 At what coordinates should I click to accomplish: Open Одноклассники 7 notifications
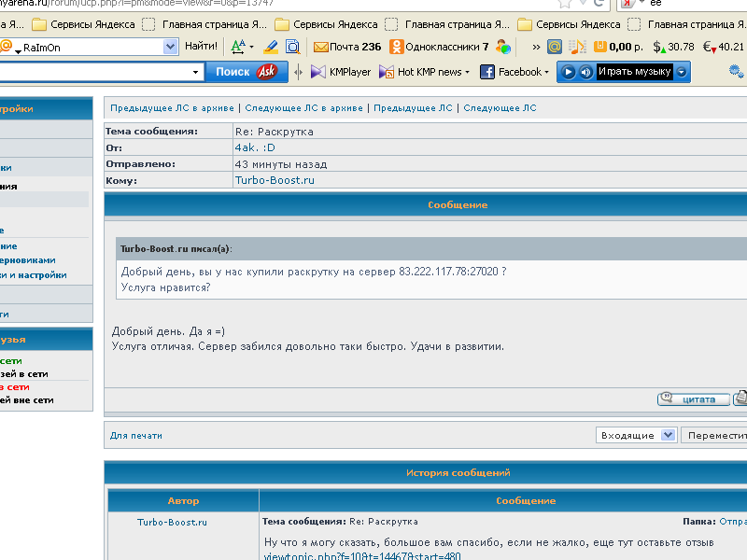[x=439, y=47]
